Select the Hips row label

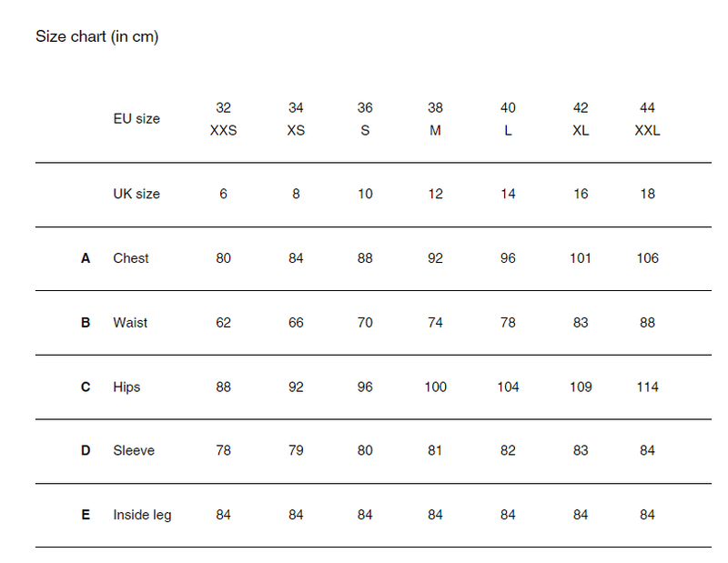point(127,387)
